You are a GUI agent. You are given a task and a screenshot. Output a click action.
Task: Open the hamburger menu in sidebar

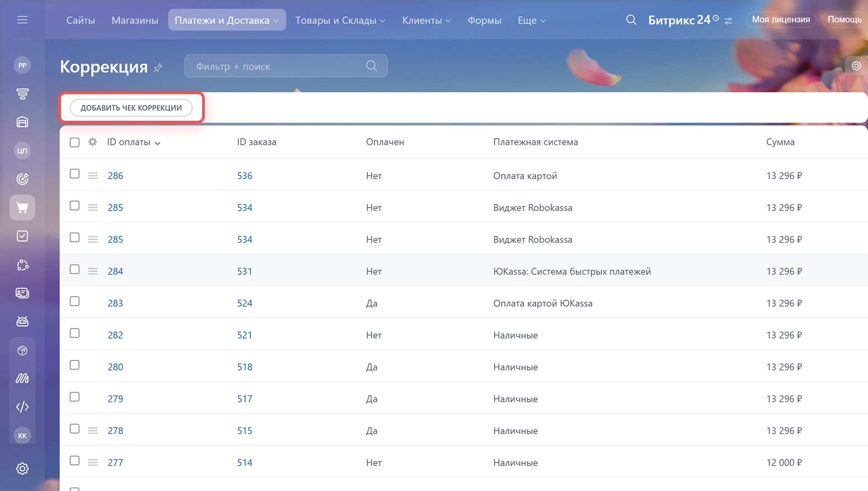pyautogui.click(x=22, y=20)
